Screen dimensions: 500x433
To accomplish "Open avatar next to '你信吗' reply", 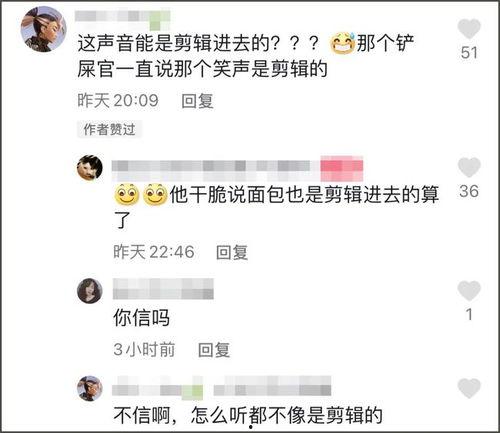I will coord(90,291).
